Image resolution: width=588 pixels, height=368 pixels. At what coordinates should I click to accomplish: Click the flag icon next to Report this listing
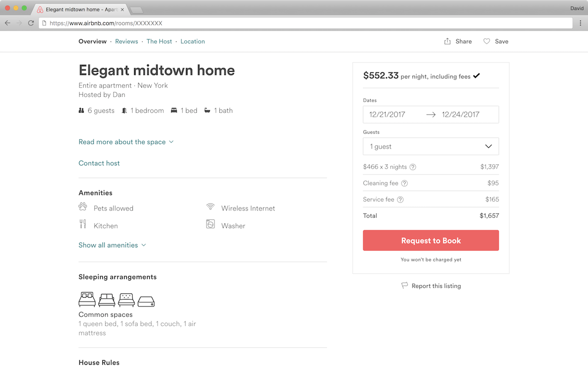coord(404,285)
